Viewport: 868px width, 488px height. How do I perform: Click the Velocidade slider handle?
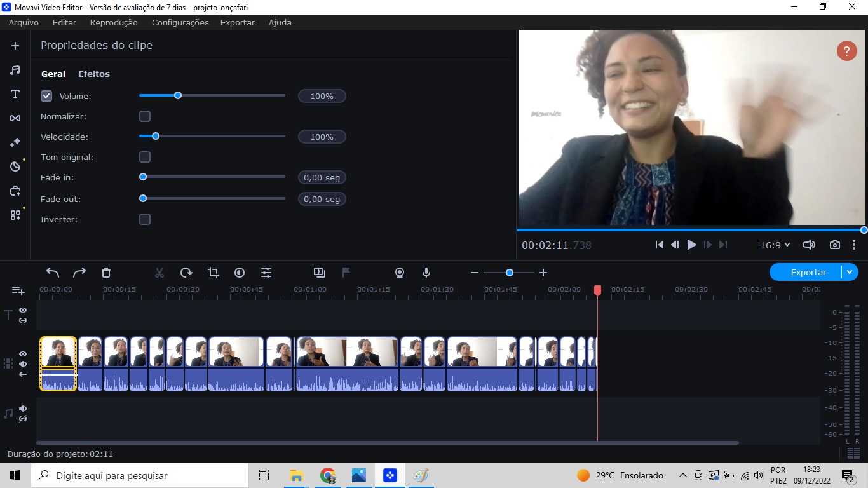pos(155,136)
